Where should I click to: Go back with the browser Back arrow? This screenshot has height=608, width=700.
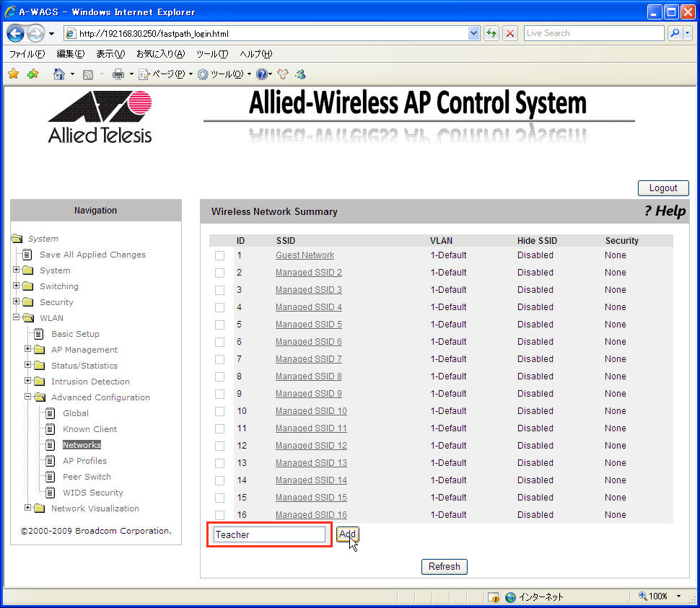click(16, 33)
